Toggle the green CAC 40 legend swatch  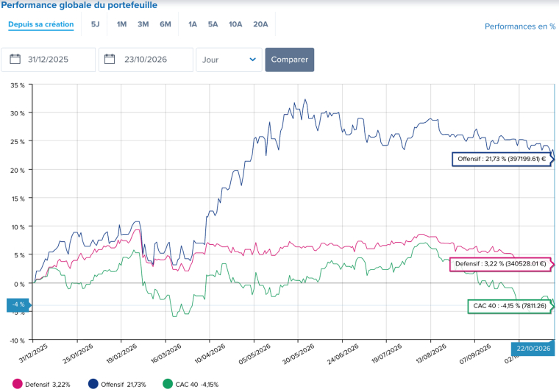pyautogui.click(x=168, y=384)
